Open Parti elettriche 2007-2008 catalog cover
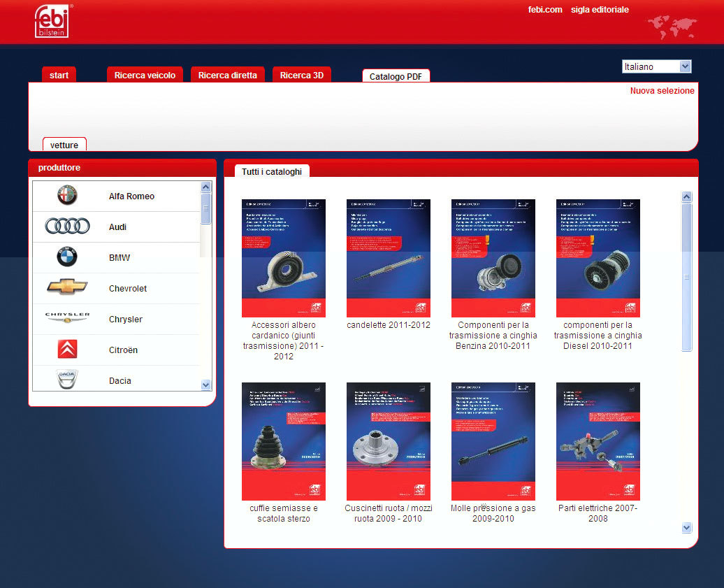 coord(598,441)
